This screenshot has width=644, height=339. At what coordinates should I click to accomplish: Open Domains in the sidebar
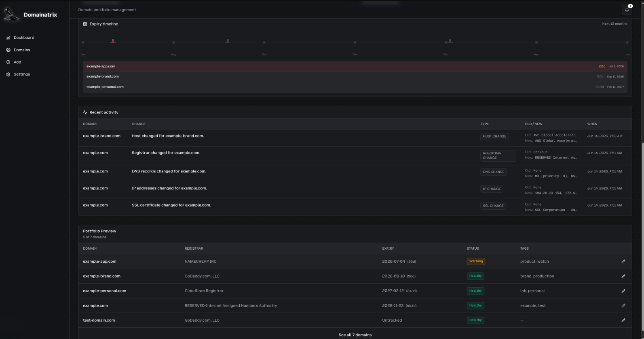22,50
